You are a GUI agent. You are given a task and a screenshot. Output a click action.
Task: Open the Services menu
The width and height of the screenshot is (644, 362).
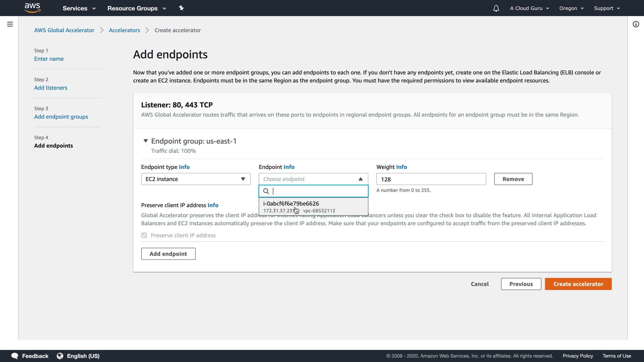[79, 8]
